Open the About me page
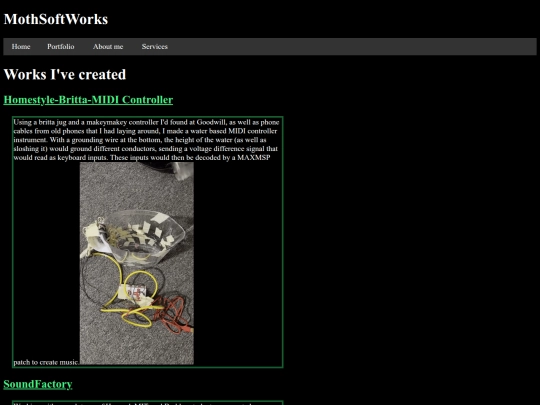Screen dimensions: 540x405 pos(108,46)
